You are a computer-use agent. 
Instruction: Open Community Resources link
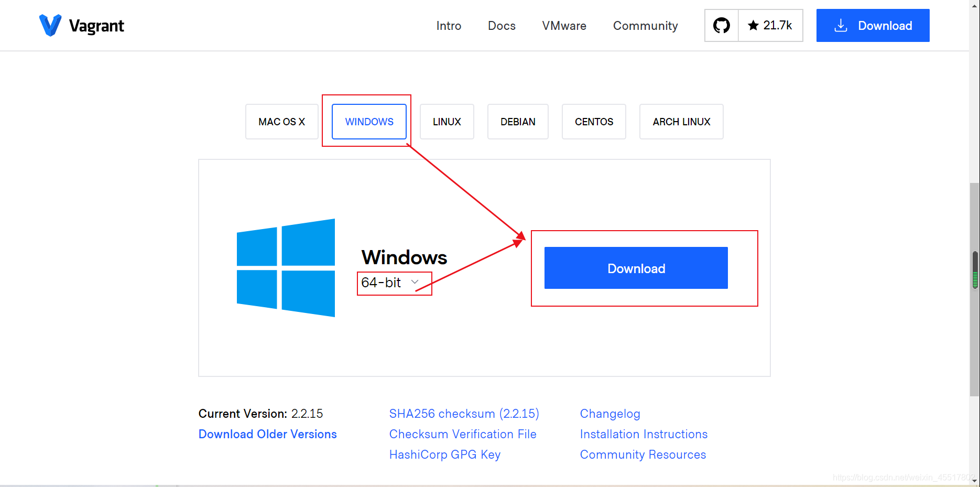coord(643,454)
